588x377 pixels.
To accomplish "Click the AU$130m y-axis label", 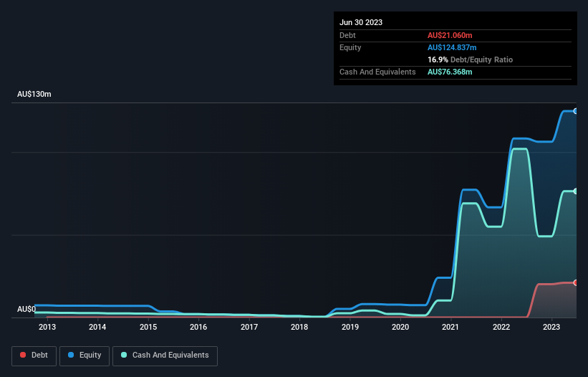I will 34,94.
